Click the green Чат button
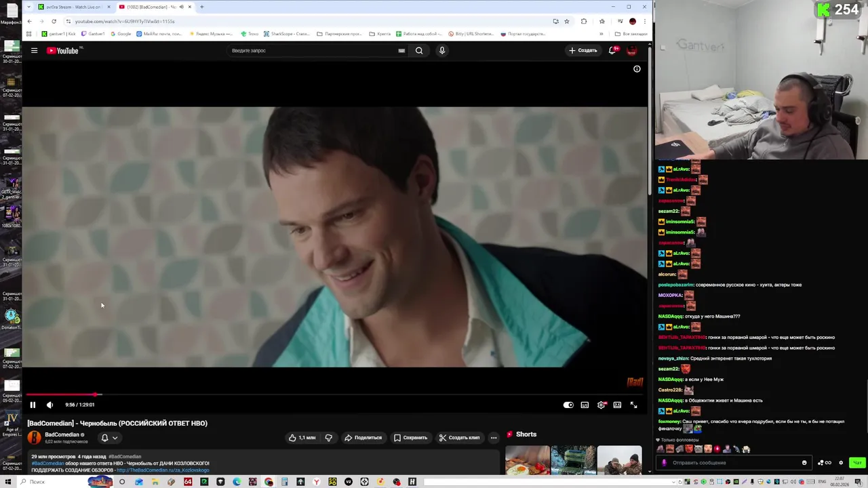This screenshot has width=868, height=488. click(857, 463)
